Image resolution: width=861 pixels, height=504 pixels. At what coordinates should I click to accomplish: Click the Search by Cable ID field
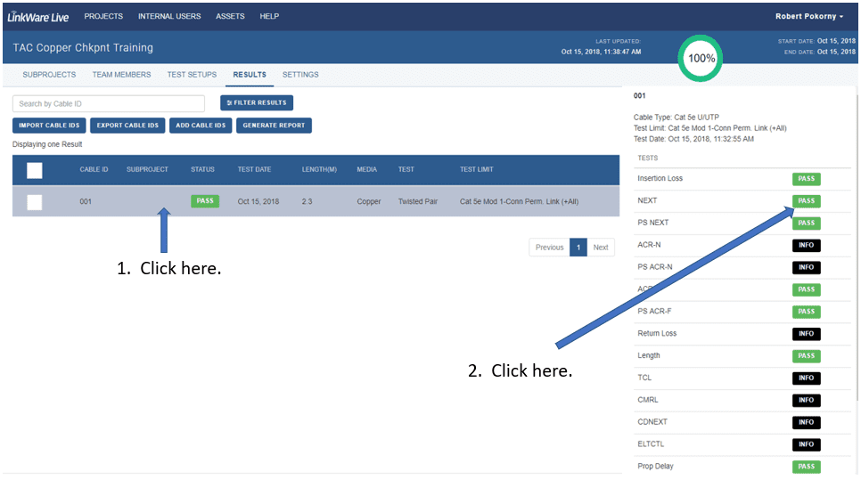[x=109, y=104]
